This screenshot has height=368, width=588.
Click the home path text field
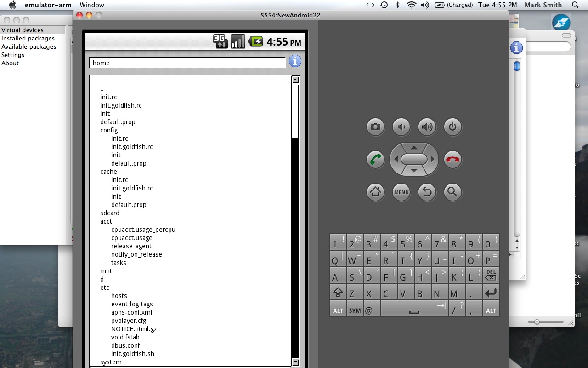(x=187, y=63)
